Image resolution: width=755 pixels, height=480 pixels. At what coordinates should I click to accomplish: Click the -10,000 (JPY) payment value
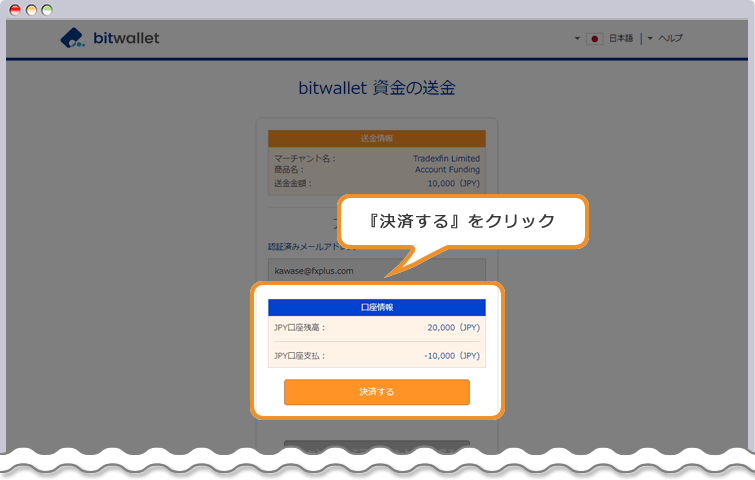click(452, 356)
